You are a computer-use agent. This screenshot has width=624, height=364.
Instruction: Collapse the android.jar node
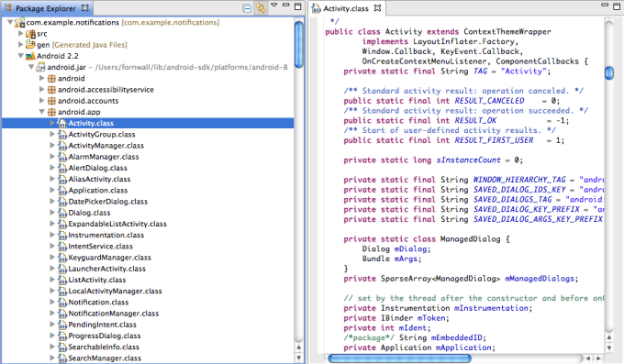coord(31,67)
